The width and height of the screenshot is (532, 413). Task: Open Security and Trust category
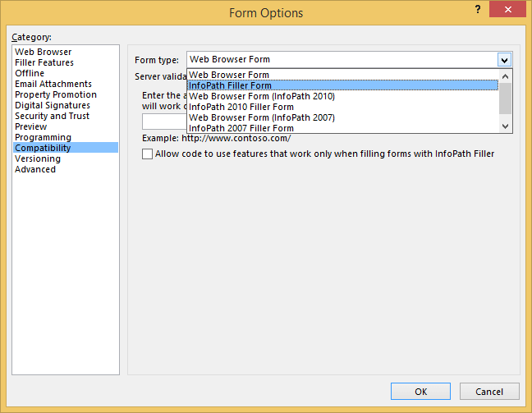tap(52, 116)
